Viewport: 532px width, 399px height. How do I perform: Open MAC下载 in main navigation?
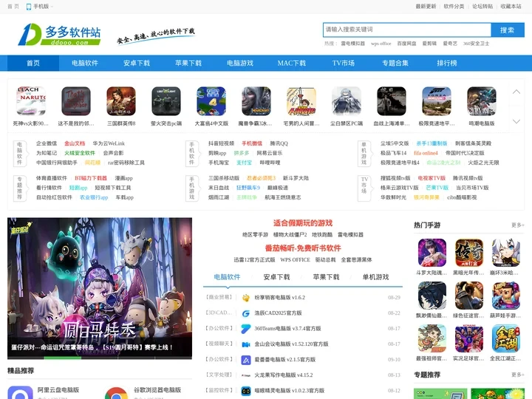coord(292,63)
